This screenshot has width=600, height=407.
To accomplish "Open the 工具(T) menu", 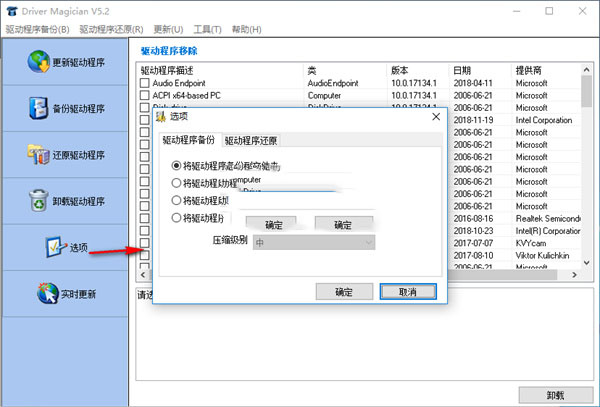I will (207, 30).
